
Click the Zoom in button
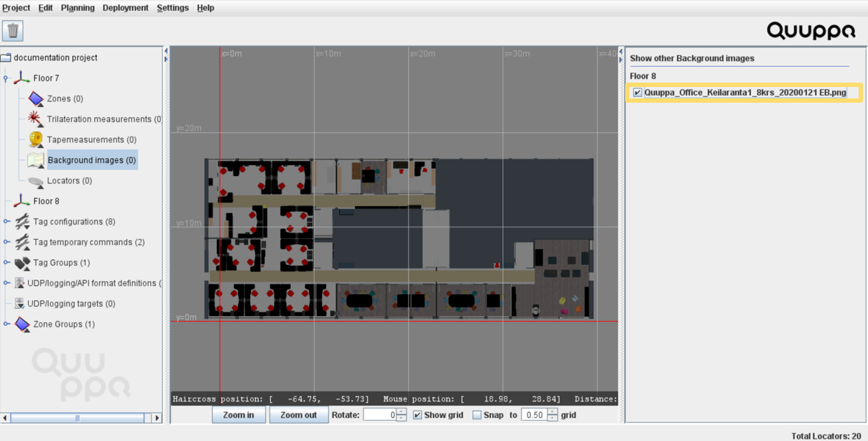[x=239, y=415]
